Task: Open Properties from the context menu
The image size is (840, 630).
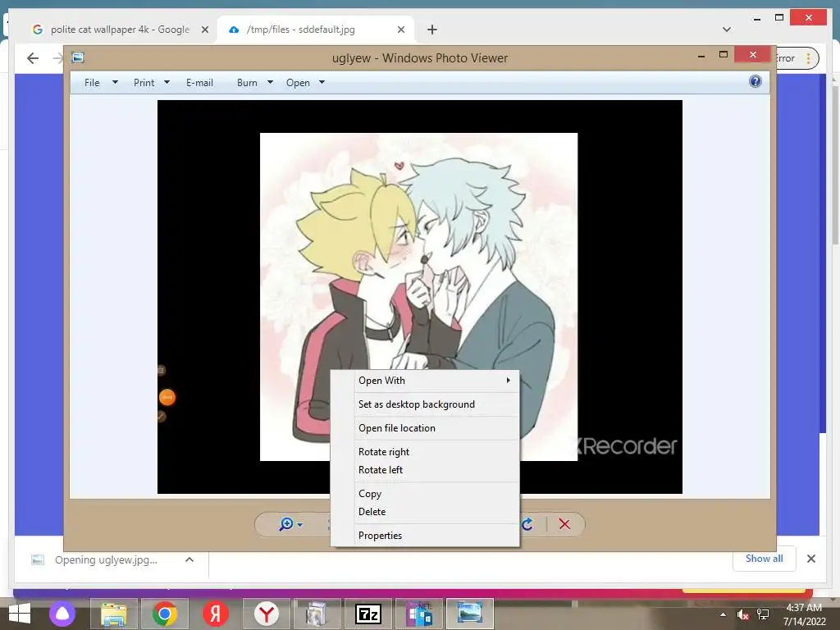Action: tap(436, 535)
